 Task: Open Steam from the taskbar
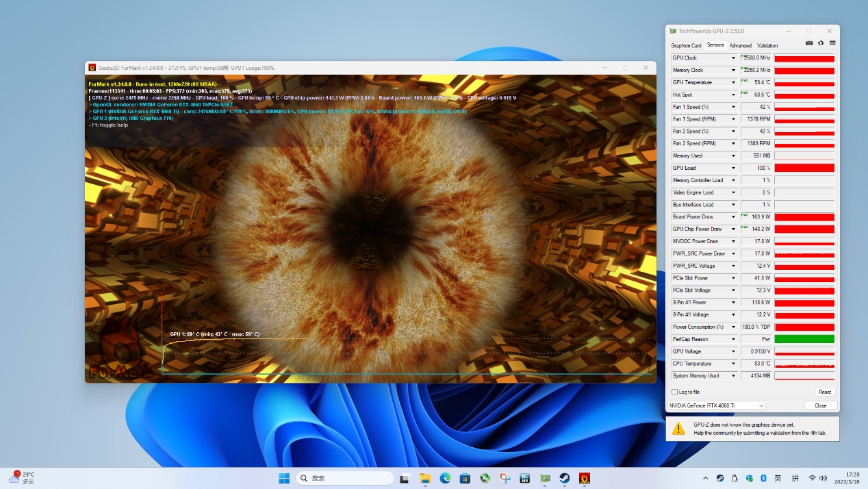tap(565, 478)
